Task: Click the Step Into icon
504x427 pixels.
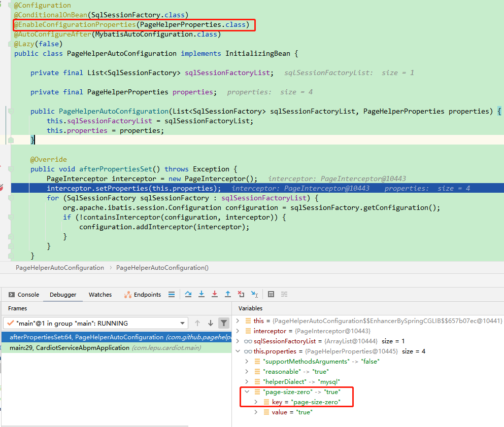Action: [x=201, y=294]
